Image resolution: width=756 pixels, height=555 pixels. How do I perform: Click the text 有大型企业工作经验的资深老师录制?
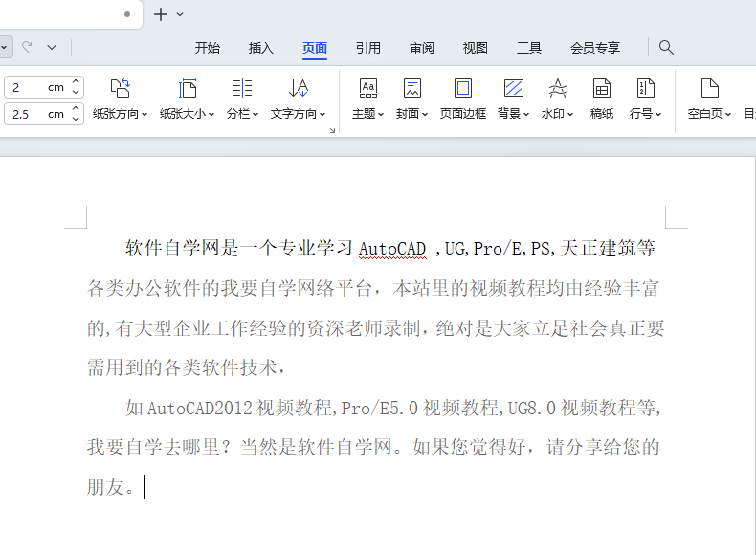click(x=268, y=328)
